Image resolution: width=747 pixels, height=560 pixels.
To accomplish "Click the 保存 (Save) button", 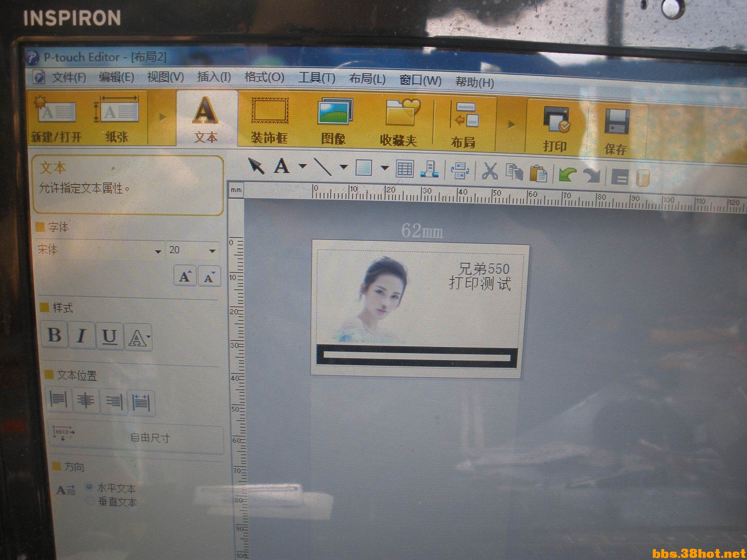I will 616,131.
